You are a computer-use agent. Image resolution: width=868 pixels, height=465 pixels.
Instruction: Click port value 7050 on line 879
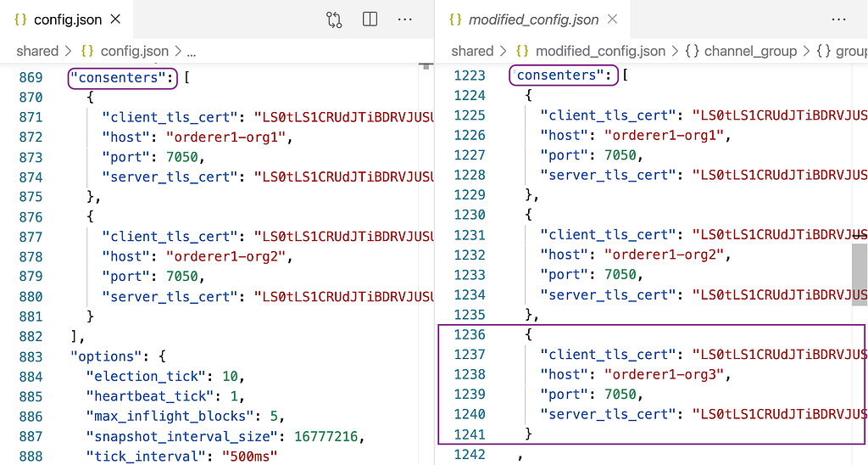pos(181,277)
